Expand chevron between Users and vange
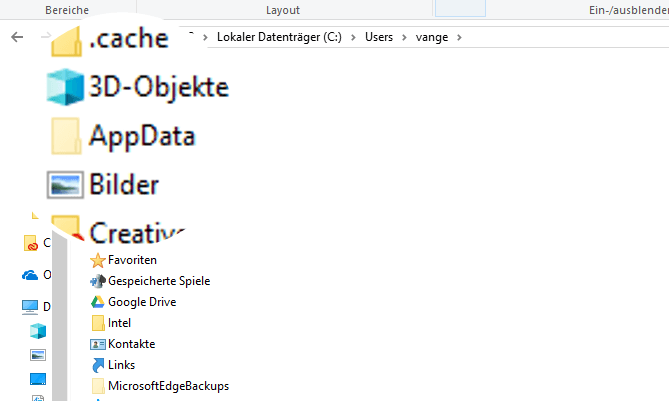This screenshot has height=401, width=669. (x=404, y=38)
